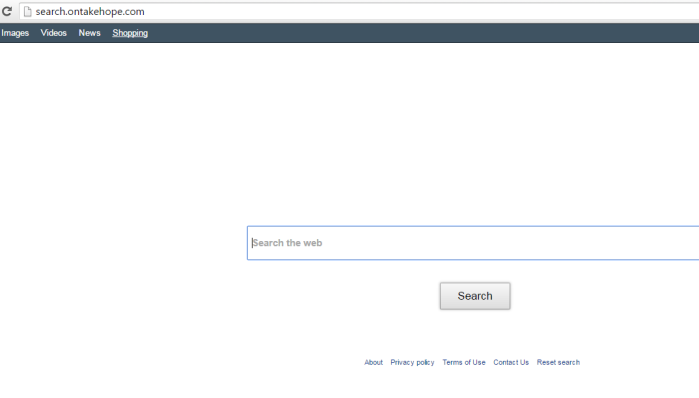Open the Terms of Use link

coord(464,362)
